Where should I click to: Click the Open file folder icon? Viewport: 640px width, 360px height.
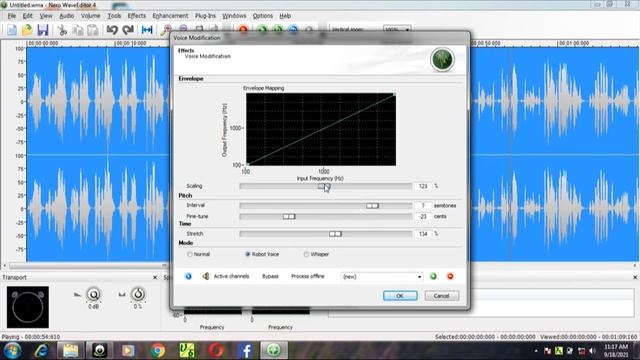pos(27,30)
